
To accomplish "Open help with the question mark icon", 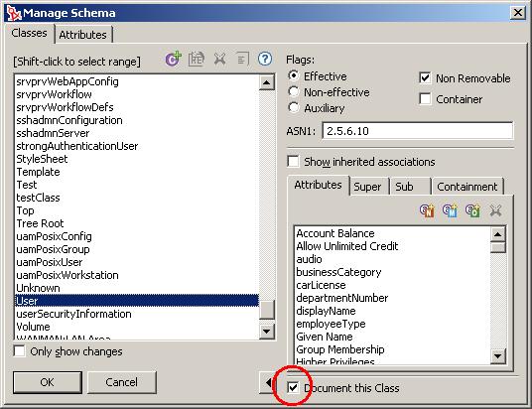I will 265,59.
